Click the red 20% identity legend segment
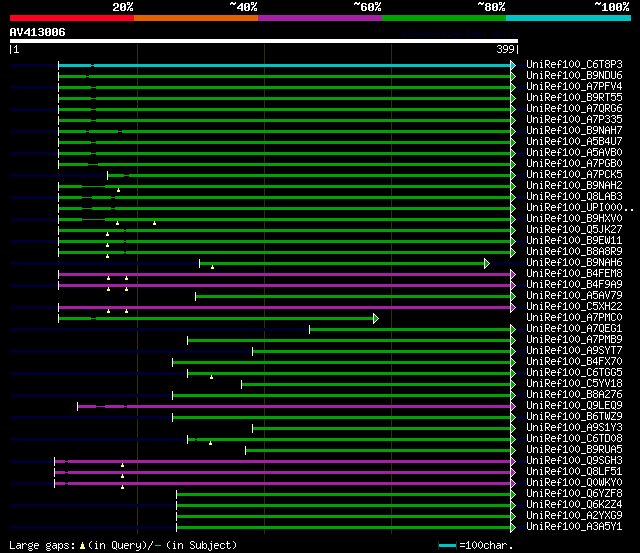The image size is (640, 553). point(72,18)
